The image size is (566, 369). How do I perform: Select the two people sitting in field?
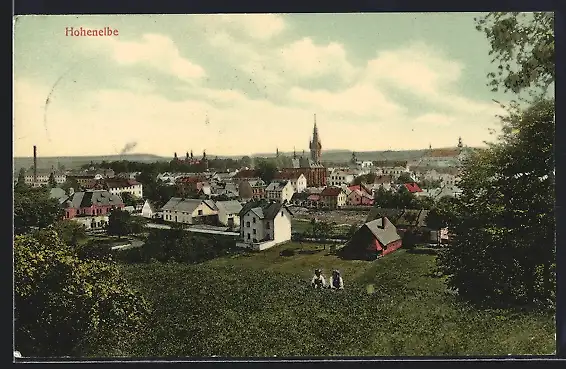click(327, 279)
